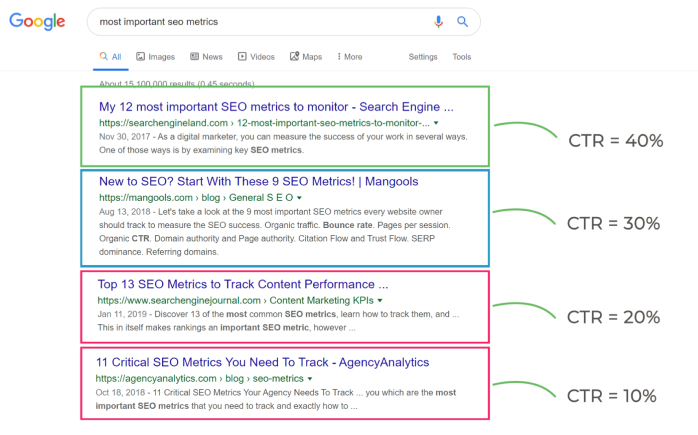Image resolution: width=698 pixels, height=435 pixels.
Task: Click the Google logo
Action: click(37, 21)
